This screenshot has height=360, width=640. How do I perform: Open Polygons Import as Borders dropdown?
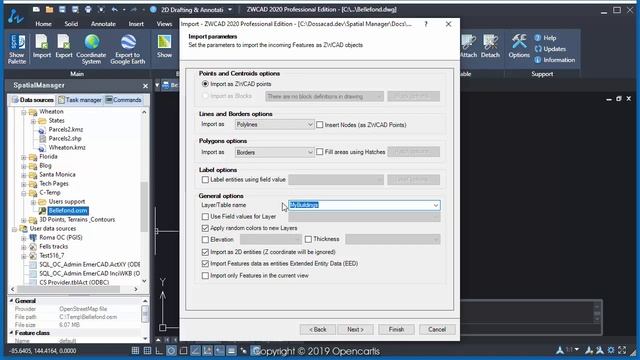[x=274, y=152]
